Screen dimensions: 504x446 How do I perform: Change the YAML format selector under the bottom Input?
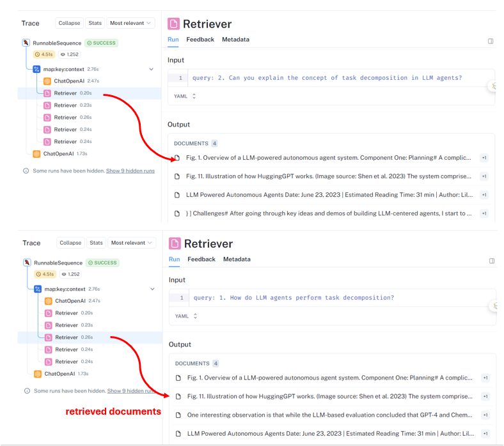[x=186, y=316]
